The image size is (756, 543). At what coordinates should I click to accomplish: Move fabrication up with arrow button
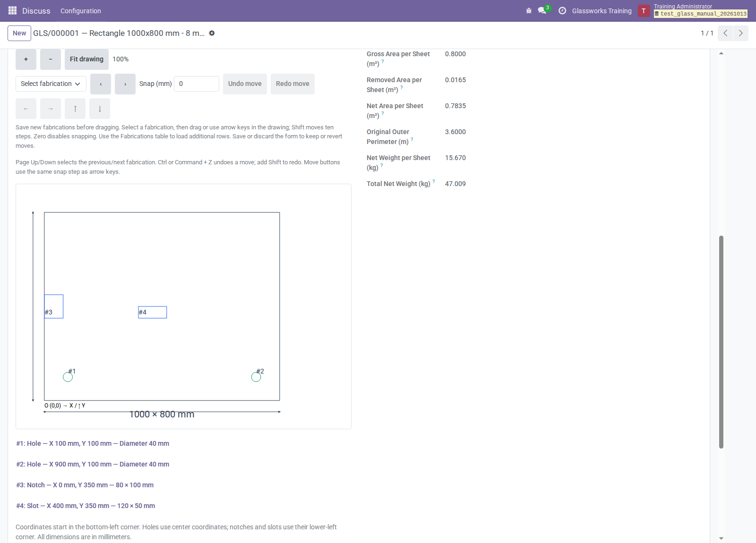[x=75, y=109]
